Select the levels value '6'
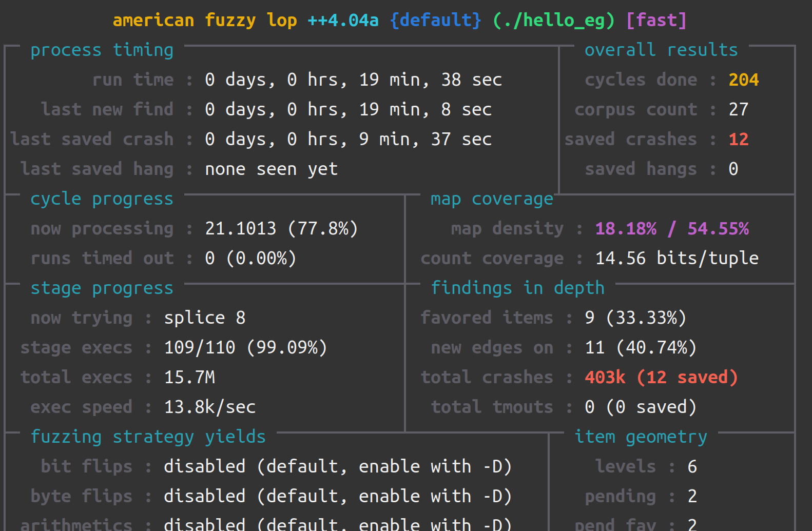The image size is (812, 531). (x=692, y=467)
